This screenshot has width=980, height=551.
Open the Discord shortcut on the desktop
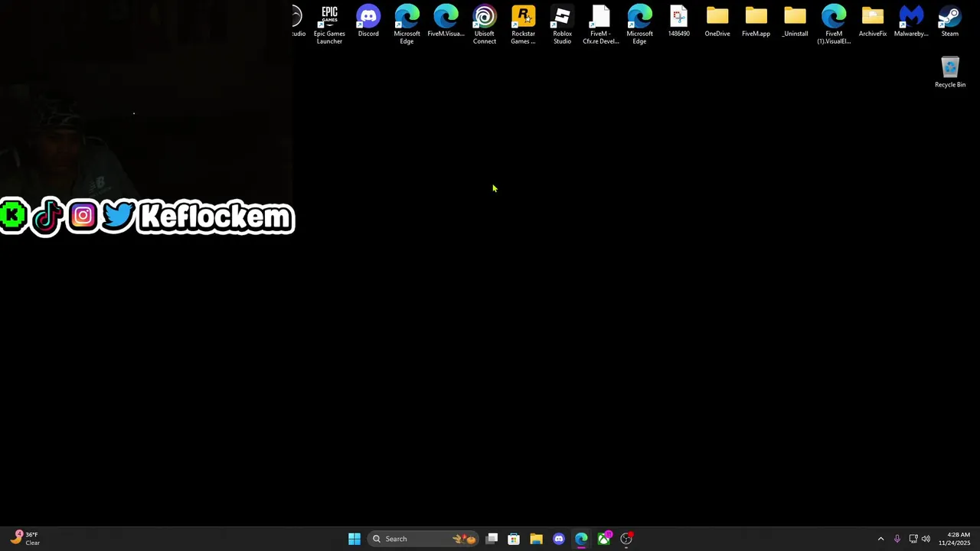[368, 21]
